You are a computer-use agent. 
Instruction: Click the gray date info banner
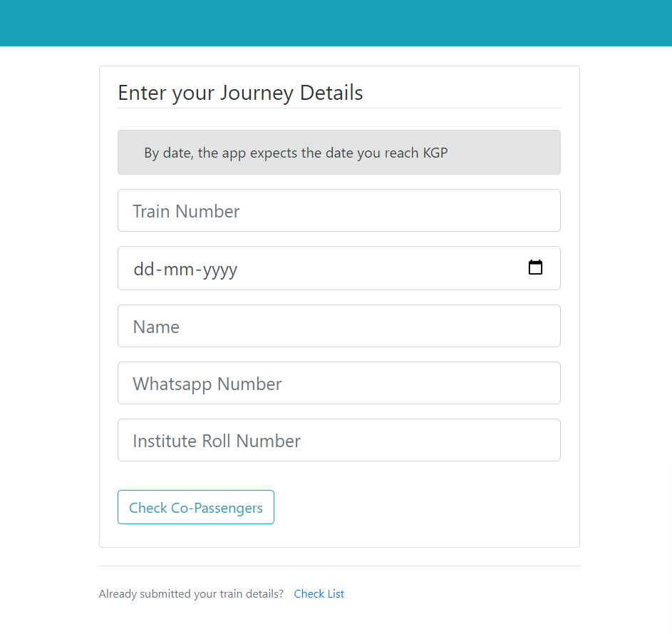[339, 153]
